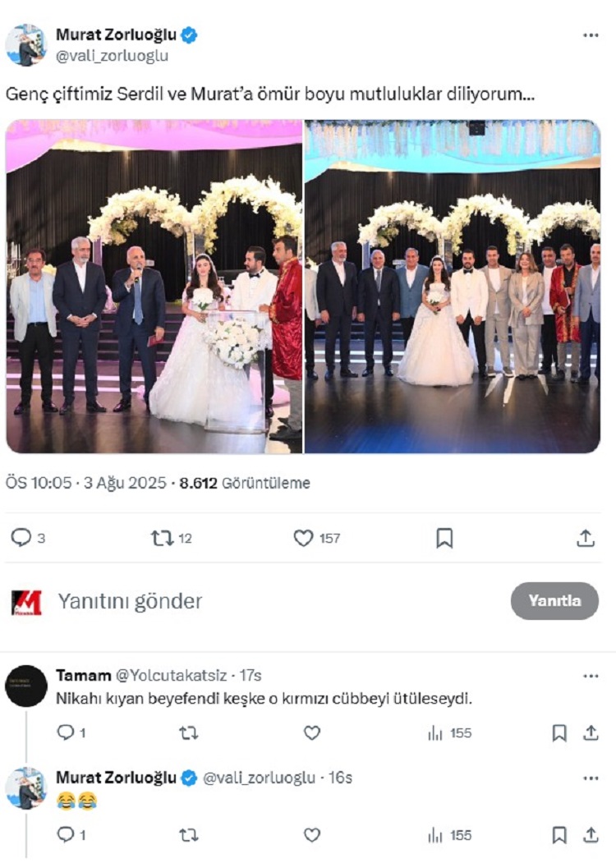616x863 pixels.
Task: Bookmark the main wedding tweet
Action: tap(444, 539)
